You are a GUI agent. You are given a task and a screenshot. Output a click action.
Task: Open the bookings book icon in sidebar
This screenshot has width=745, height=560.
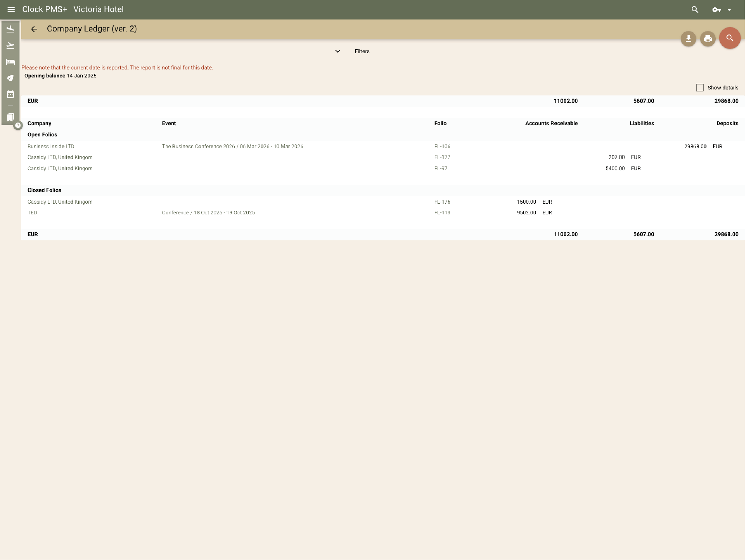pos(10,117)
